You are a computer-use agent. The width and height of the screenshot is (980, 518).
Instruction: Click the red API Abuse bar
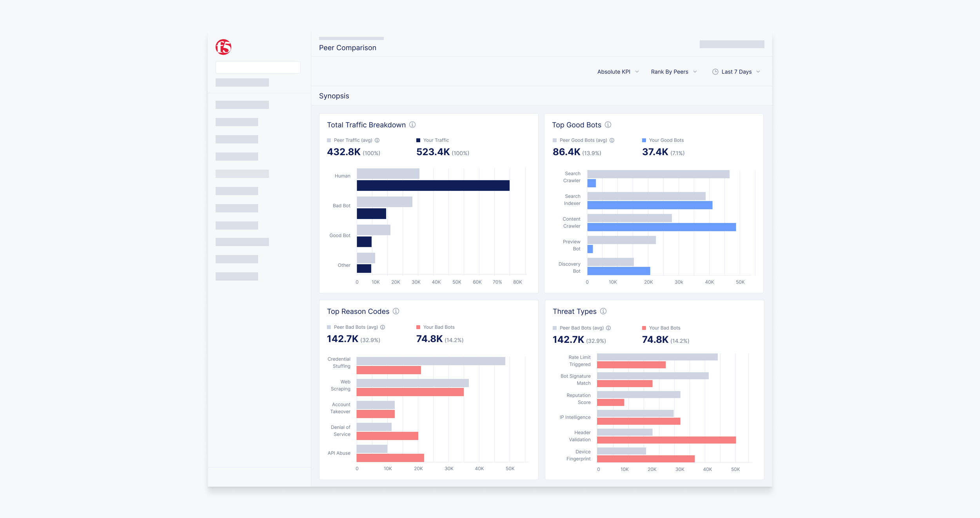pos(390,458)
